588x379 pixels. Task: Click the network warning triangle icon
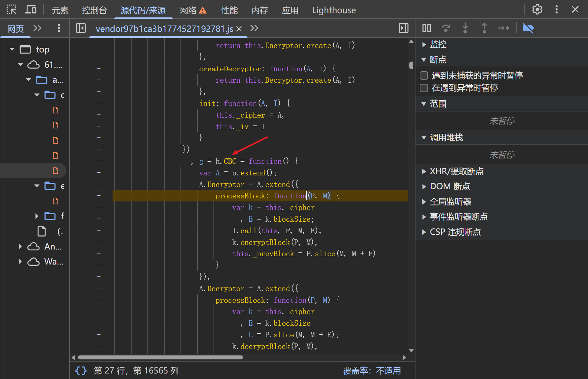point(203,11)
